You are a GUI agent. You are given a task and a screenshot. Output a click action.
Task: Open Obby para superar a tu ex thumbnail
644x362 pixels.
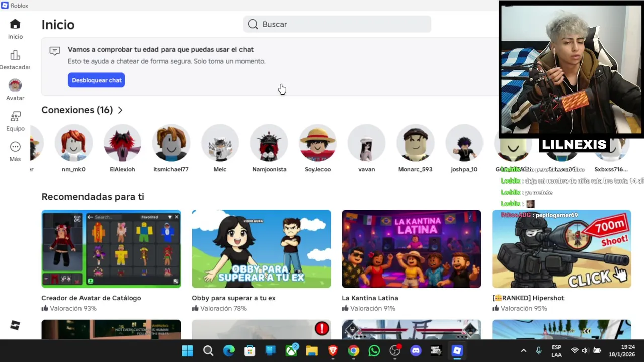(261, 249)
